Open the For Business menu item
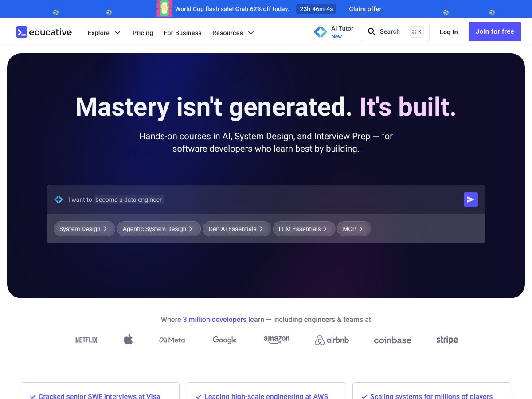The width and height of the screenshot is (532, 399). tap(183, 33)
